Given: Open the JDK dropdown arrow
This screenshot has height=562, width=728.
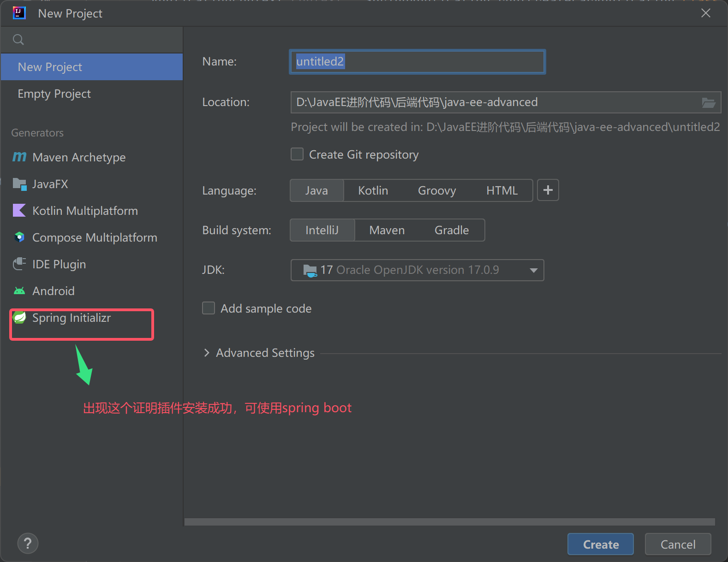Looking at the screenshot, I should coord(534,270).
